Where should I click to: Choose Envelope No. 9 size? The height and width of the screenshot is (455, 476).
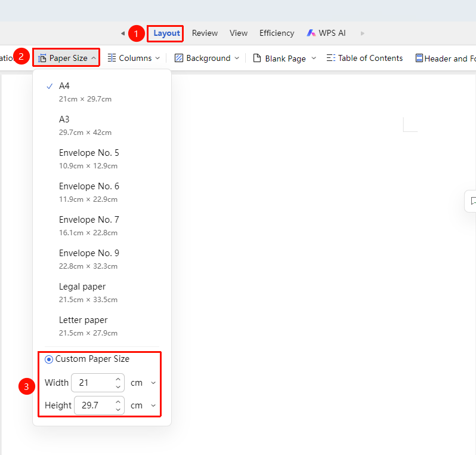(x=102, y=259)
